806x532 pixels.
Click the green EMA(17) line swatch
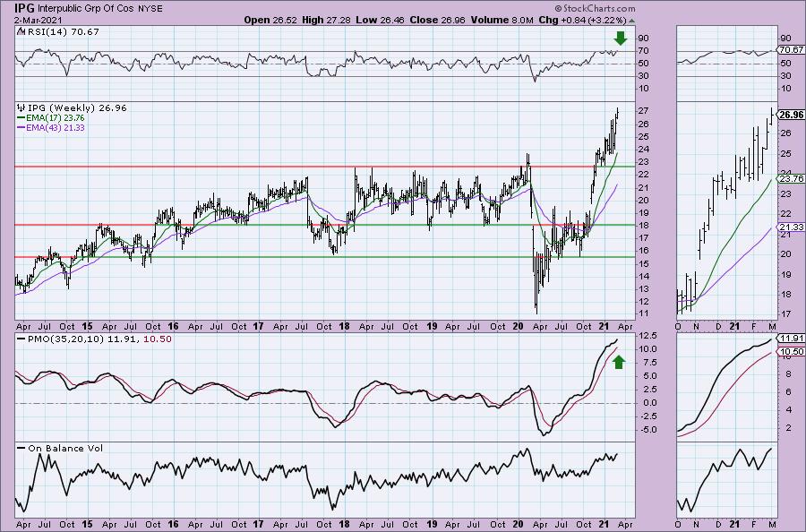tap(21, 117)
